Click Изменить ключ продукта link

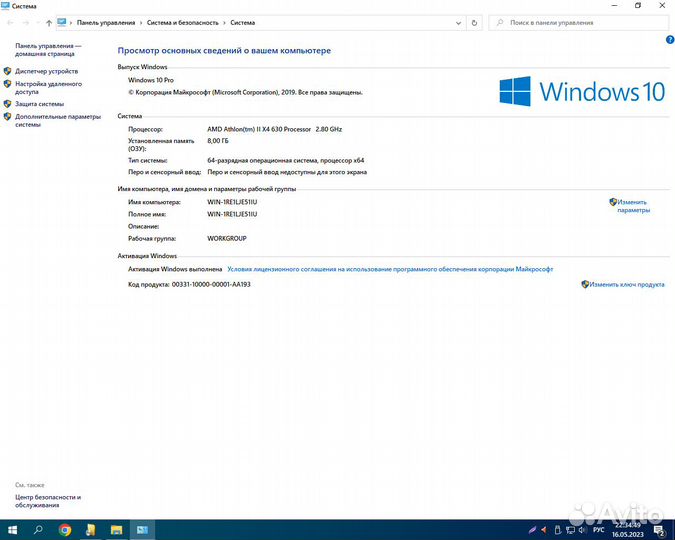click(627, 284)
